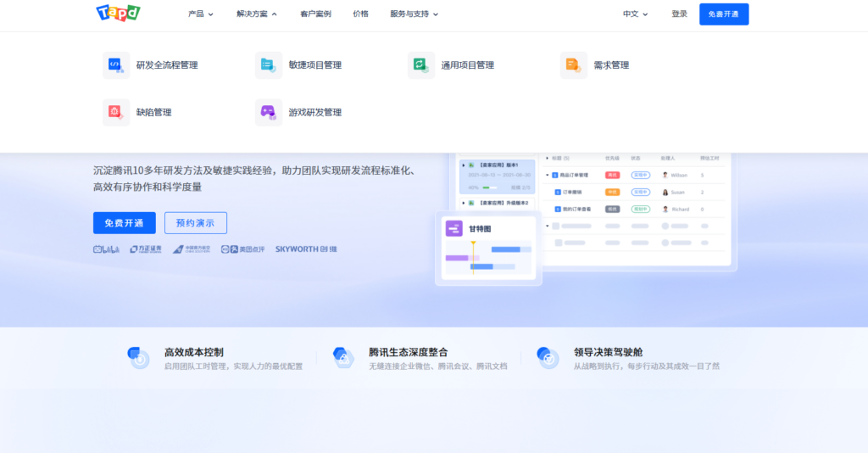This screenshot has width=868, height=453.
Task: Click the purple 甘特图 Gantt icon
Action: [x=453, y=228]
